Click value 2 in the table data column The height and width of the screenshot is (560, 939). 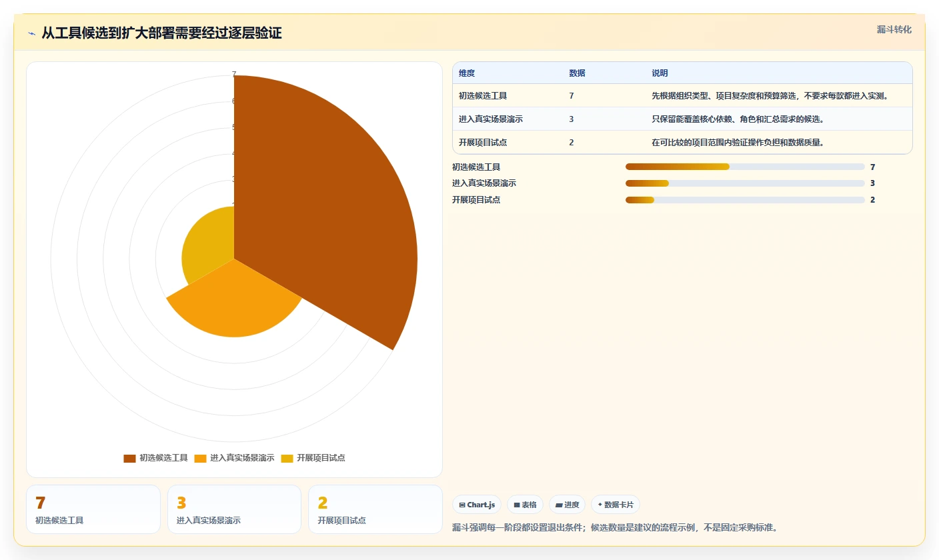pyautogui.click(x=572, y=143)
